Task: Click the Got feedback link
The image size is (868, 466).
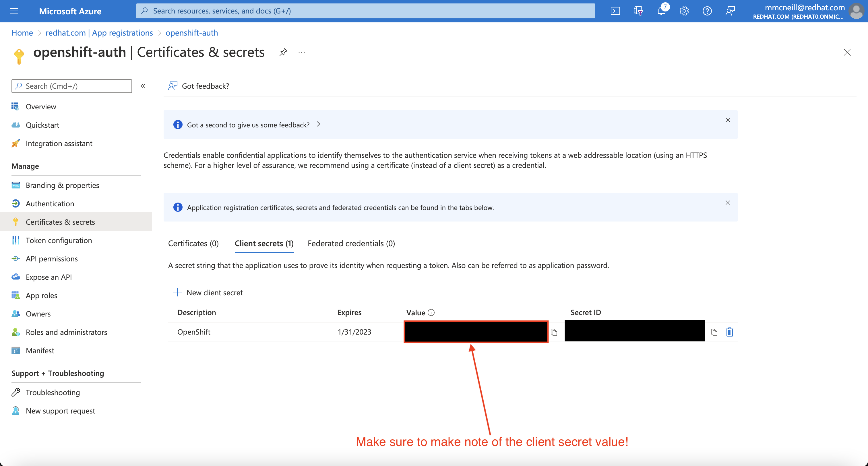Action: [x=205, y=86]
